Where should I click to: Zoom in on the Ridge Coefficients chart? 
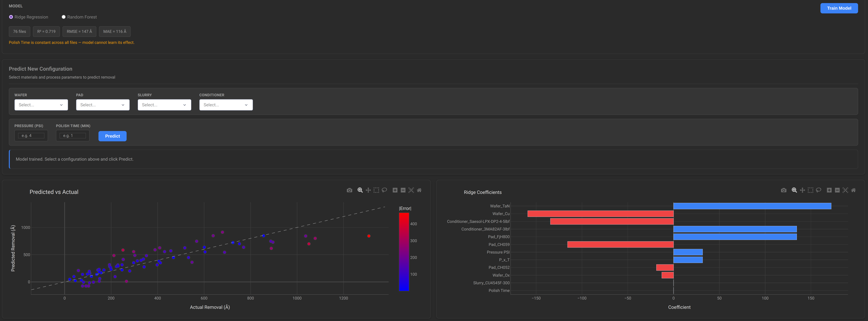pos(829,190)
